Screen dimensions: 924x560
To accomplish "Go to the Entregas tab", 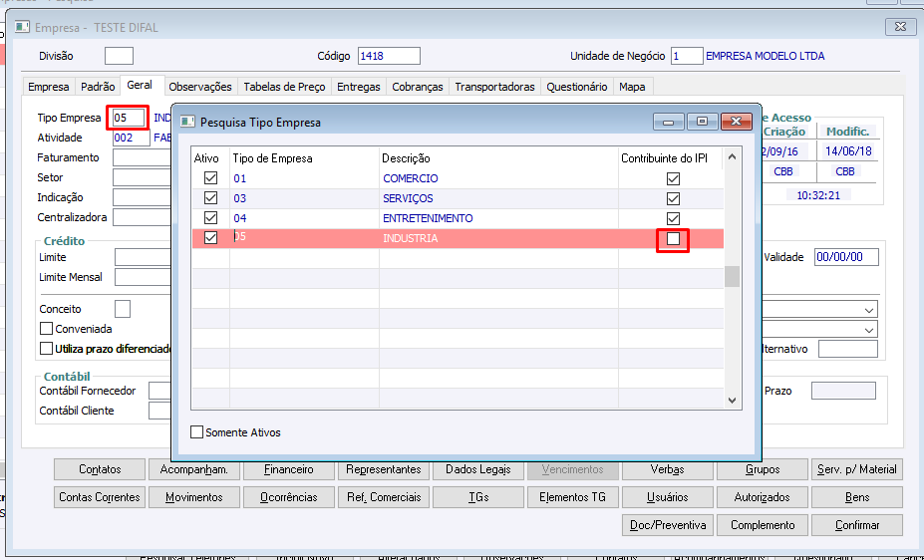I will tap(359, 87).
